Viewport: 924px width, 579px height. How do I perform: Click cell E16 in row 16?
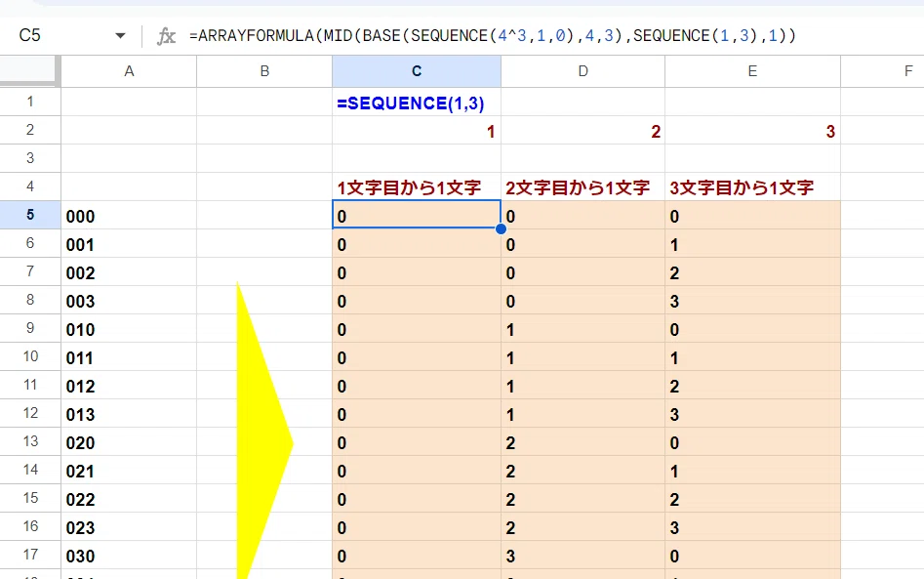752,526
